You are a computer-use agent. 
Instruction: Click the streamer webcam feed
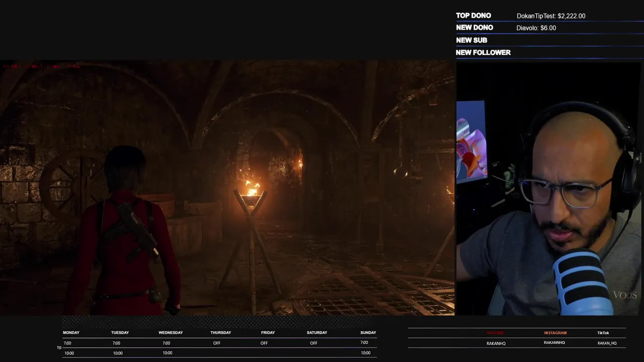549,188
